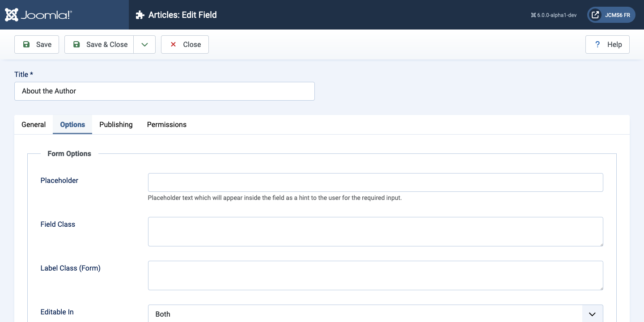Image resolution: width=644 pixels, height=322 pixels.
Task: Click the Label Class (Form) label
Action: (x=71, y=268)
